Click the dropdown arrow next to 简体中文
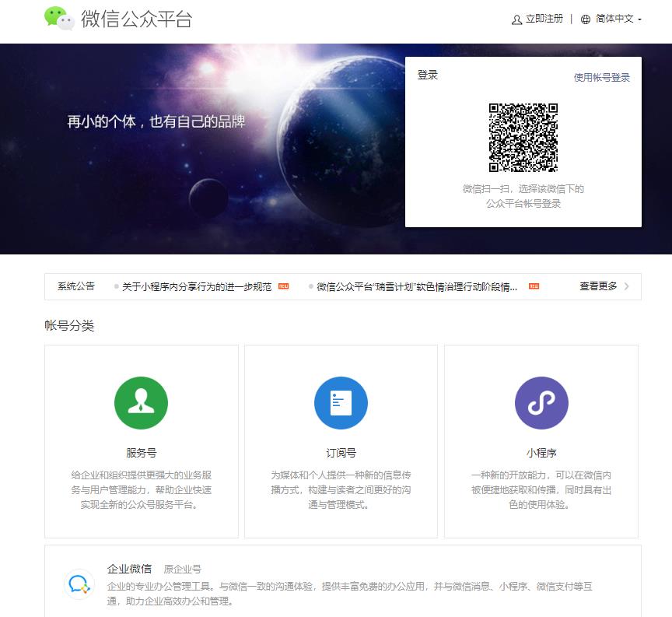The image size is (672, 617). pos(640,19)
